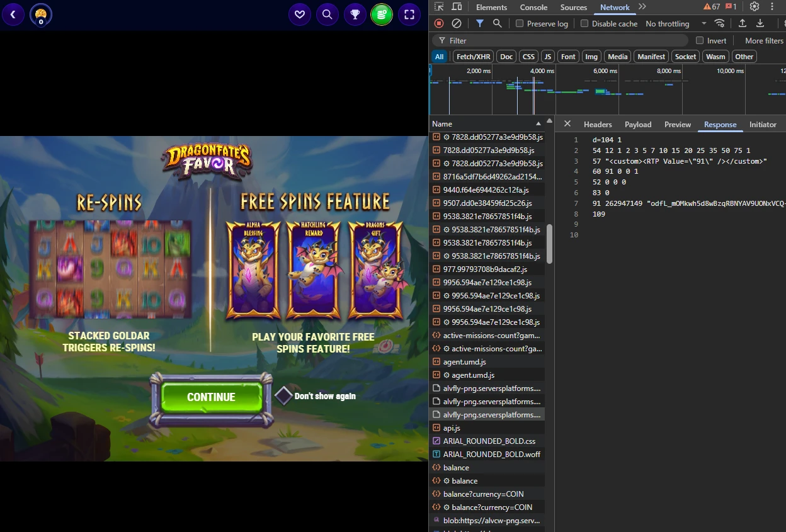Open the No throttling dropdown
Image resolution: width=786 pixels, height=532 pixels.
(676, 23)
